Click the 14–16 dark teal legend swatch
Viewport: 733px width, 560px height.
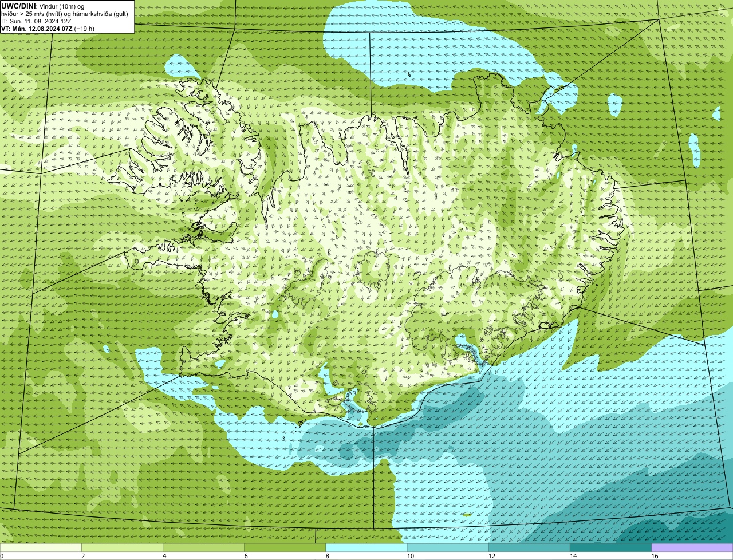(610, 548)
